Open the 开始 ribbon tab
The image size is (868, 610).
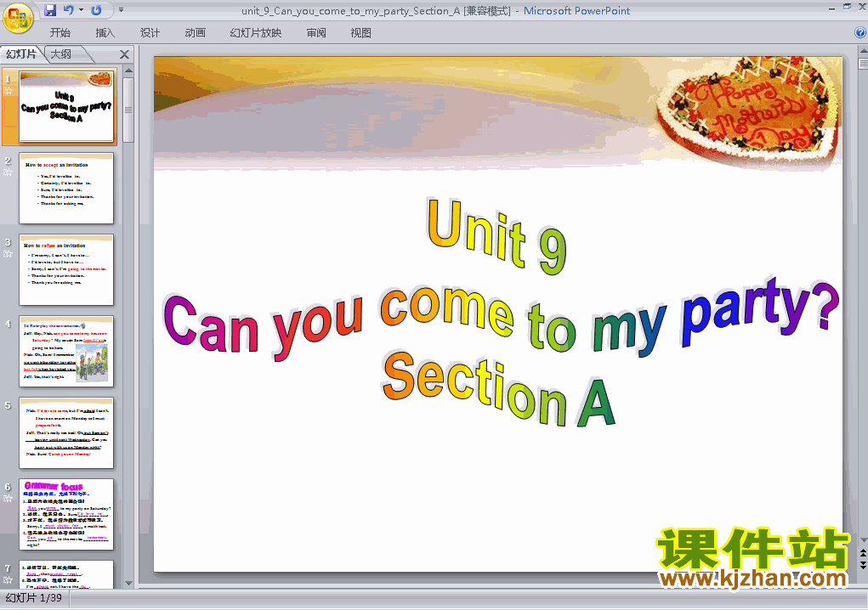click(60, 33)
